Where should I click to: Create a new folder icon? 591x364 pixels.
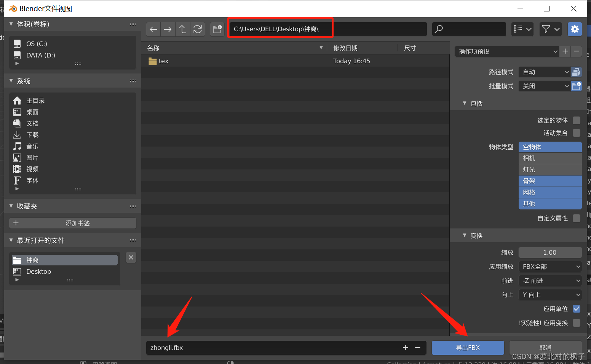[217, 29]
